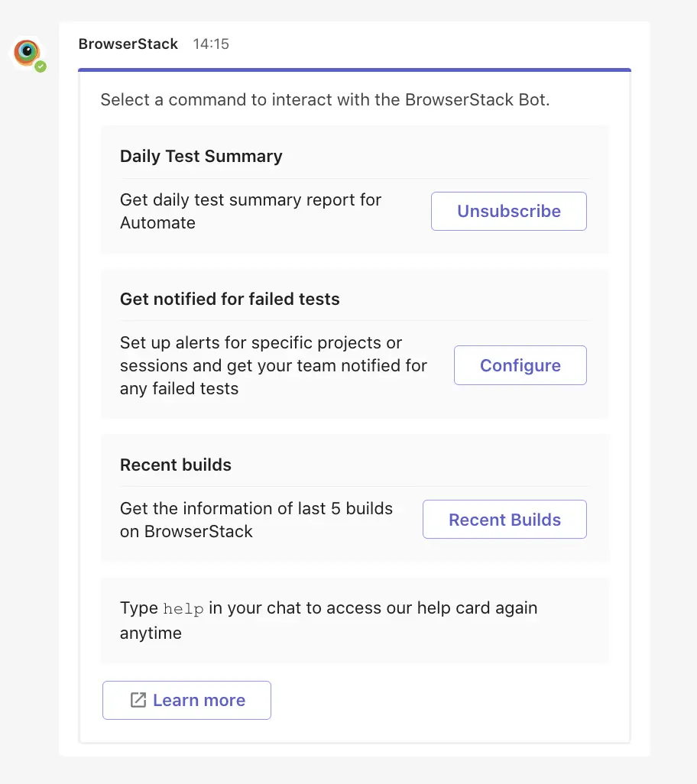Click the Select a command intro text
This screenshot has height=784, width=697.
coord(325,100)
